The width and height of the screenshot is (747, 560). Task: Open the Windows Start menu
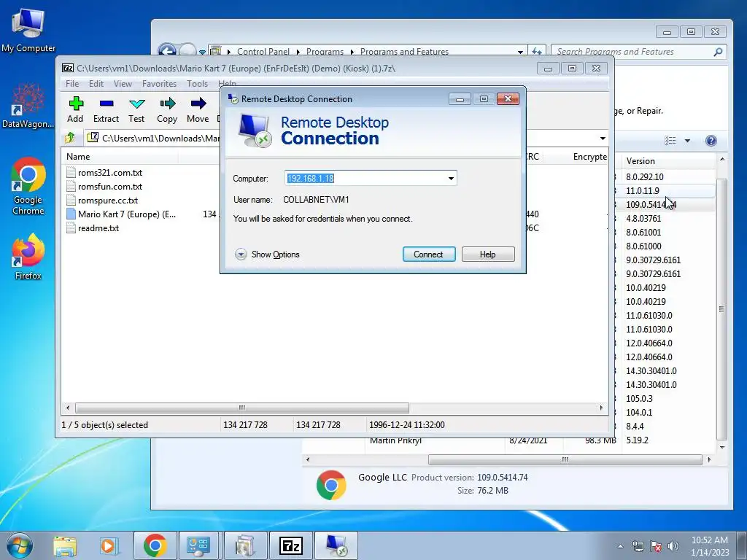(x=20, y=545)
